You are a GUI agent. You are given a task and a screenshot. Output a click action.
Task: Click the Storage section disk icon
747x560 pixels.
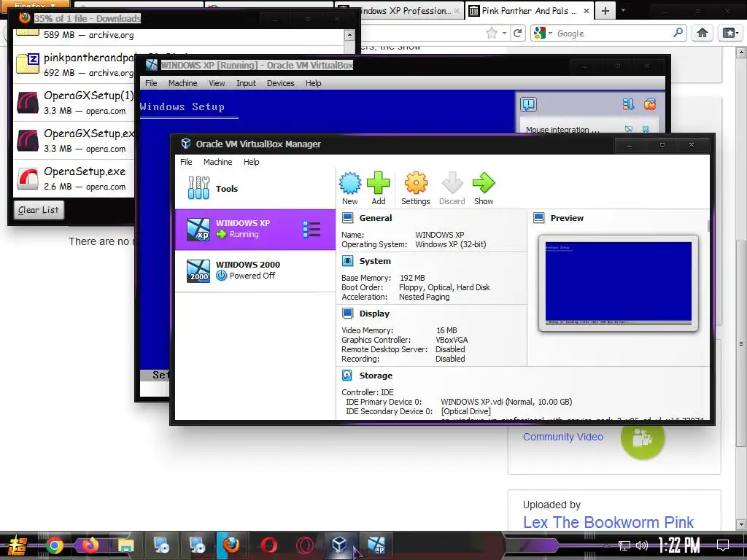pos(347,376)
